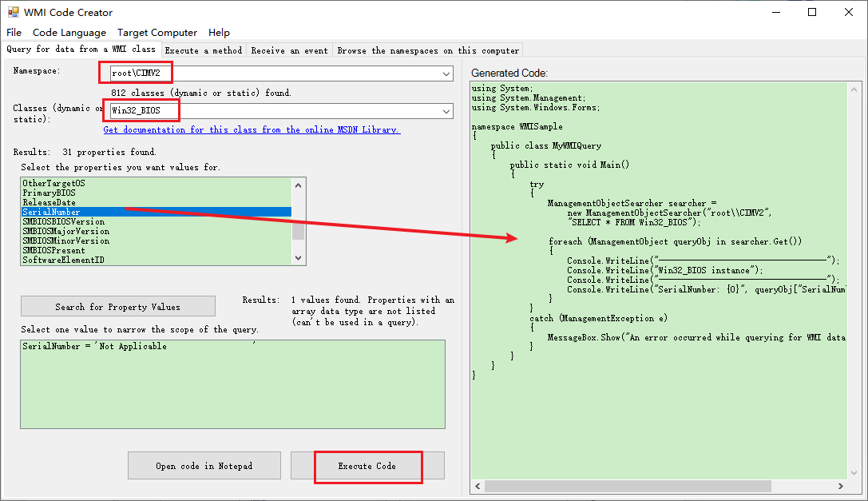Switch to the 'Execute a method' tab
The image size is (868, 501).
click(204, 49)
